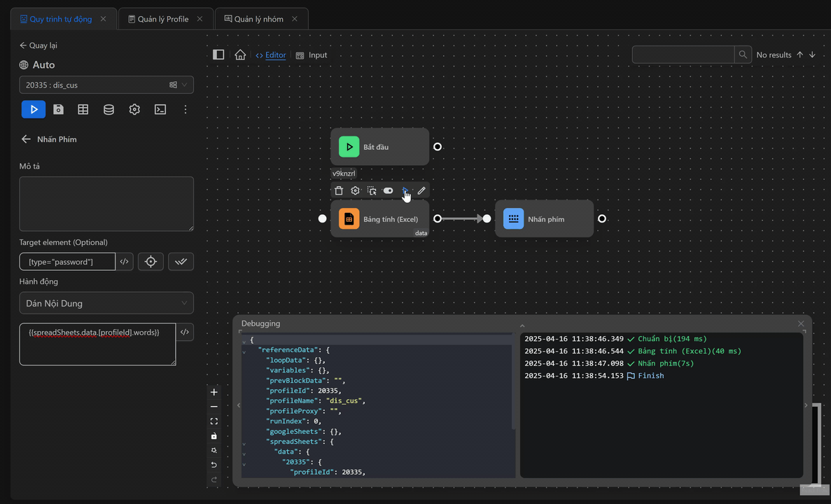
Task: Click the save disk icon in the sidebar
Action: pos(59,109)
